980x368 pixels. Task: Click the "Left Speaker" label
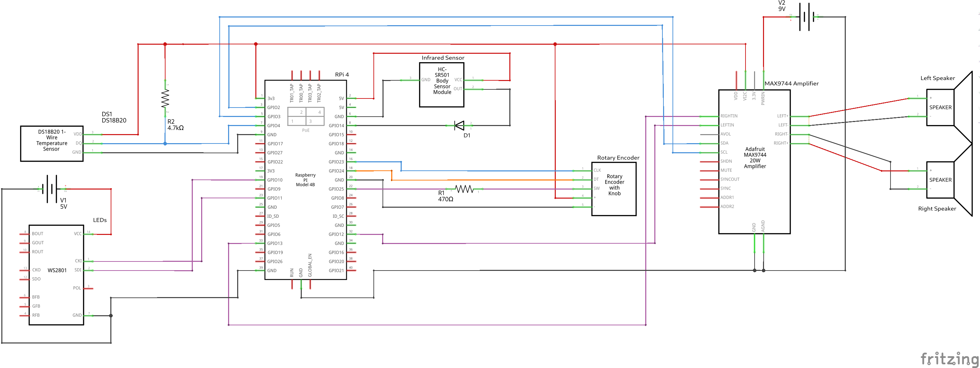pyautogui.click(x=937, y=78)
